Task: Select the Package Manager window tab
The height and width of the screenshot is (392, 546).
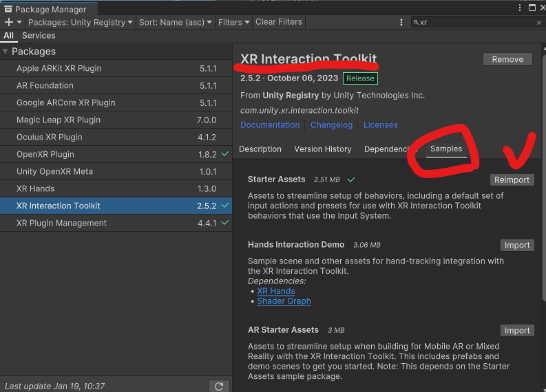Action: click(x=49, y=9)
